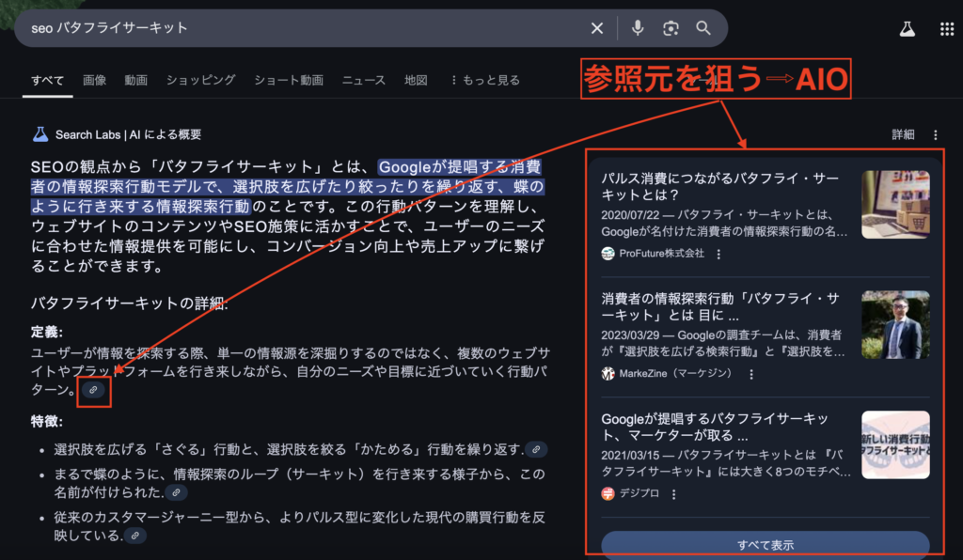Click the Search Labs | AI による概要 label
The height and width of the screenshot is (560, 963).
128,135
